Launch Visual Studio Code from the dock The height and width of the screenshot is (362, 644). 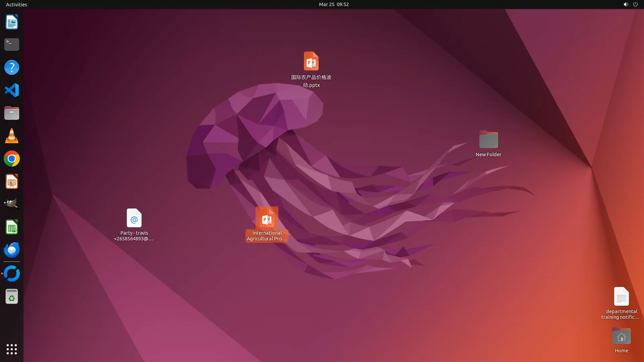click(x=12, y=90)
